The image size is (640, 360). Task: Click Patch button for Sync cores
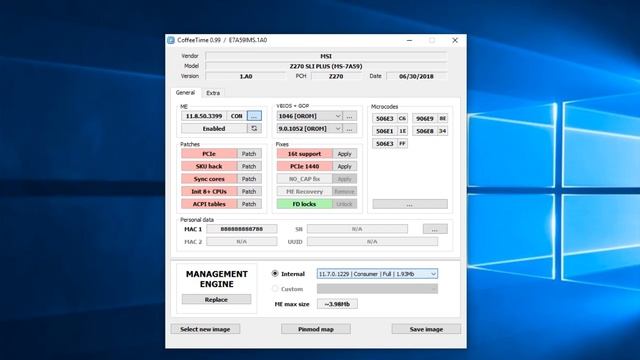pyautogui.click(x=249, y=179)
